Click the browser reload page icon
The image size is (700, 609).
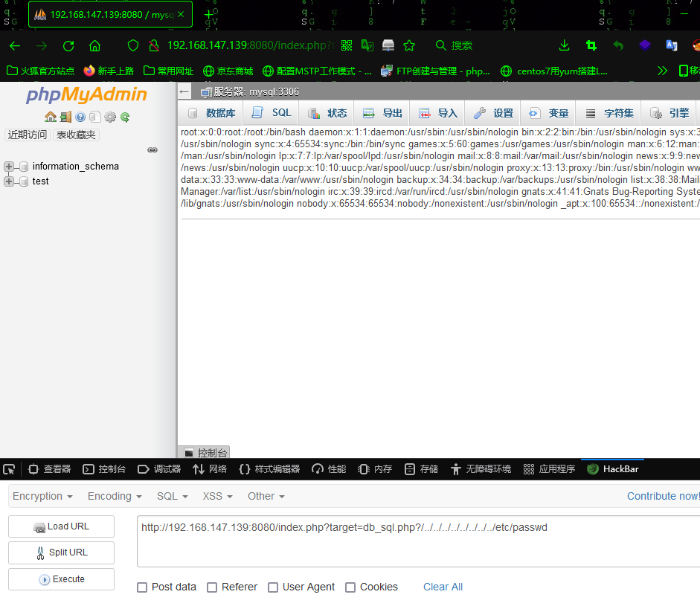(68, 45)
